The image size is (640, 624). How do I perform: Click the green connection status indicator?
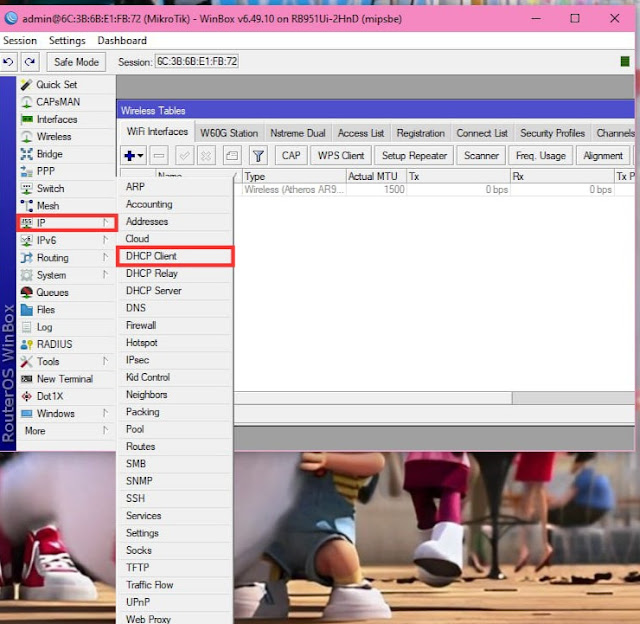pos(625,62)
